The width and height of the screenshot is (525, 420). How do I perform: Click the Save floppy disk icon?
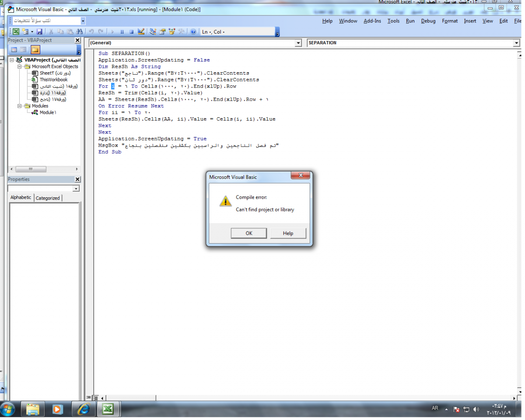pyautogui.click(x=39, y=31)
